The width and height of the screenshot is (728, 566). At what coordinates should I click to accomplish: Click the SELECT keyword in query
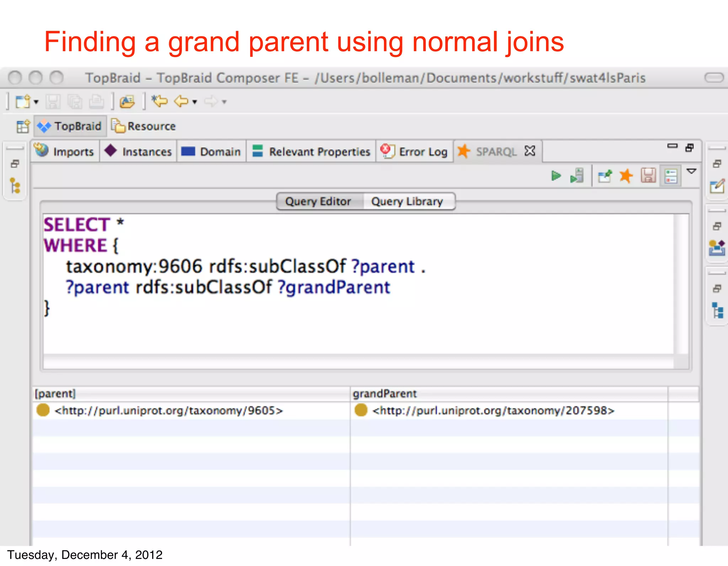point(77,225)
